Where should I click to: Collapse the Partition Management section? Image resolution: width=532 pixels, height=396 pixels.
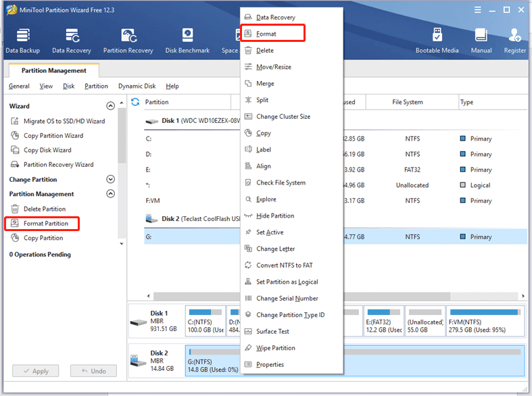pyautogui.click(x=111, y=194)
